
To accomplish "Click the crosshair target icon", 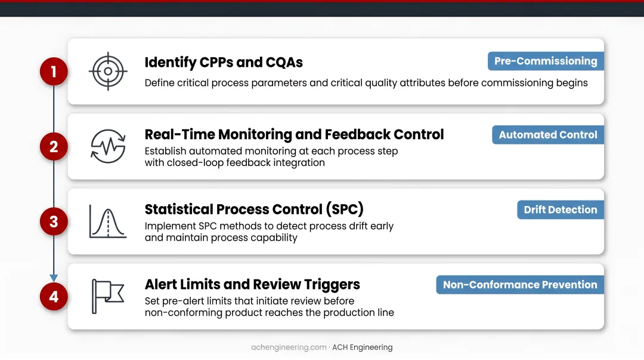I will [108, 71].
